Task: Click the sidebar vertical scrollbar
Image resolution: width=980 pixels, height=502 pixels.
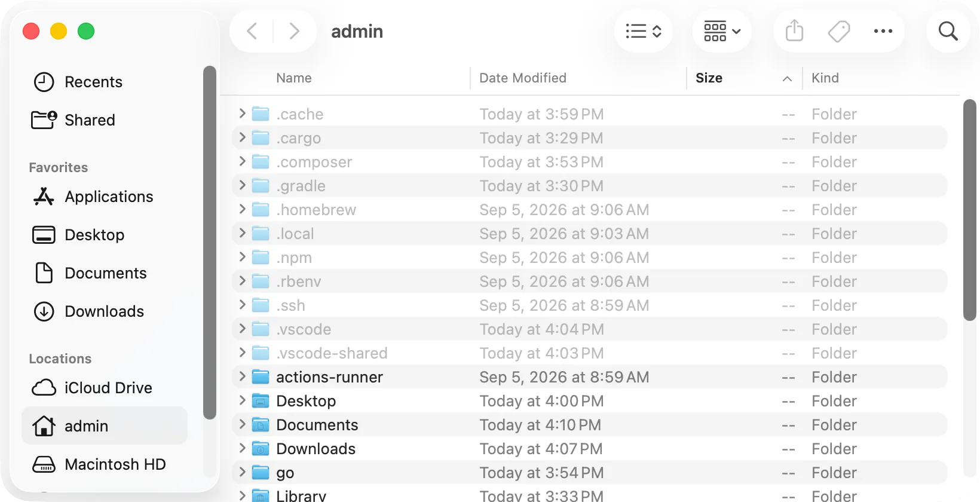Action: 210,243
